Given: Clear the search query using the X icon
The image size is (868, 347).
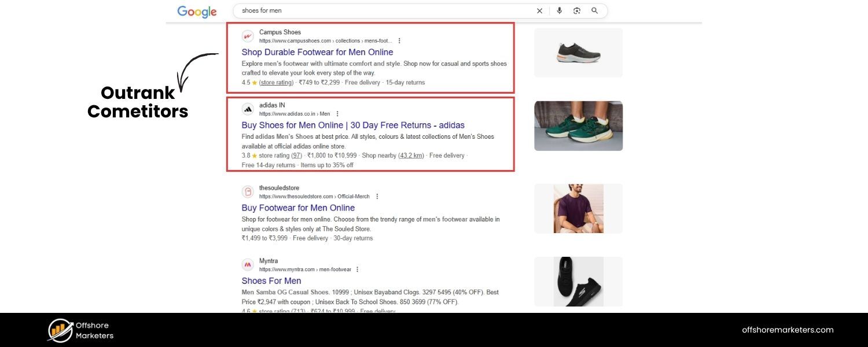Looking at the screenshot, I should (x=539, y=10).
